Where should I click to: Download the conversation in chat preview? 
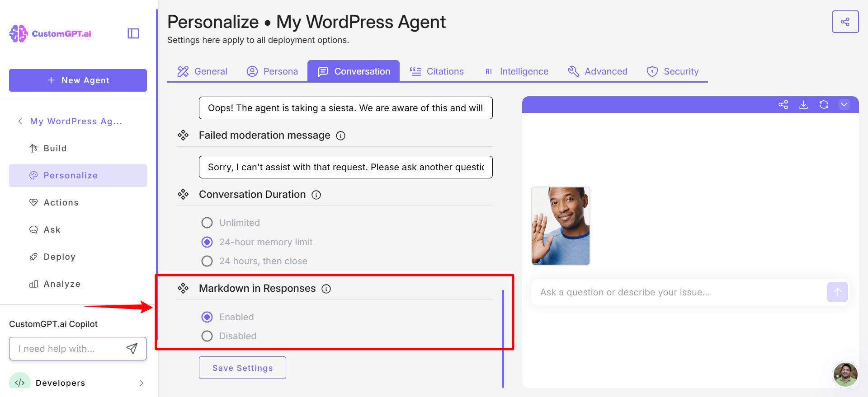click(x=803, y=105)
